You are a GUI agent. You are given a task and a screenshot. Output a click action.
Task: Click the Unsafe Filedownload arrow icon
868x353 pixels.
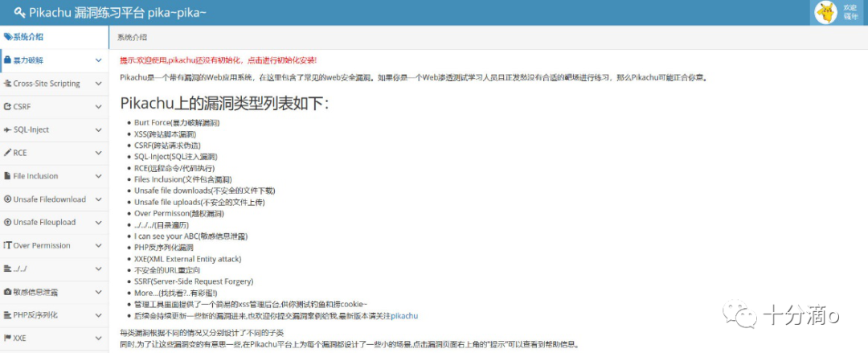[8, 199]
